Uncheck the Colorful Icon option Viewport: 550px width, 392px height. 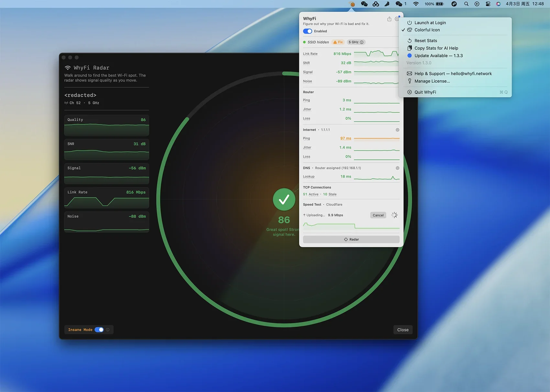(x=427, y=30)
